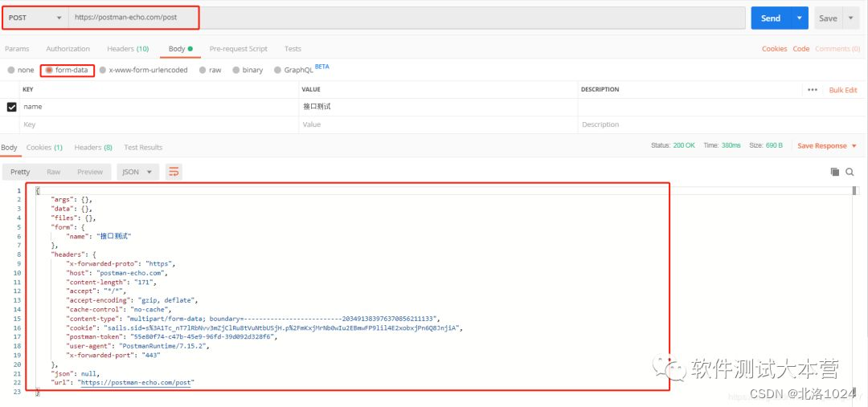Click the "postman-token" line
868x407 pixels.
172,337
